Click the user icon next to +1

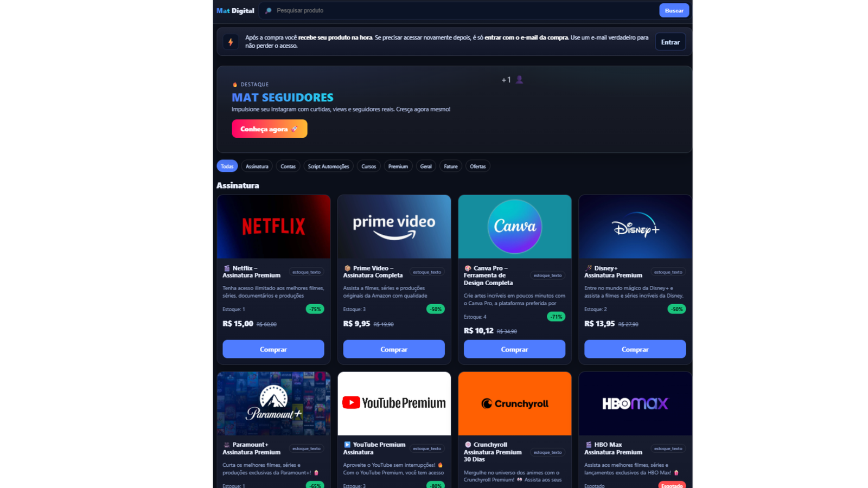pos(520,79)
